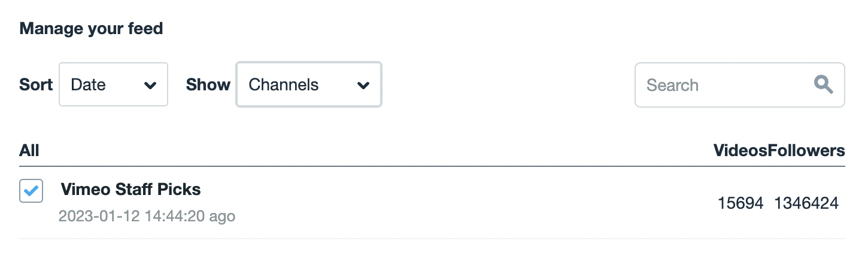Click the 1346424 followers count
The width and height of the screenshot is (868, 262).
click(806, 203)
